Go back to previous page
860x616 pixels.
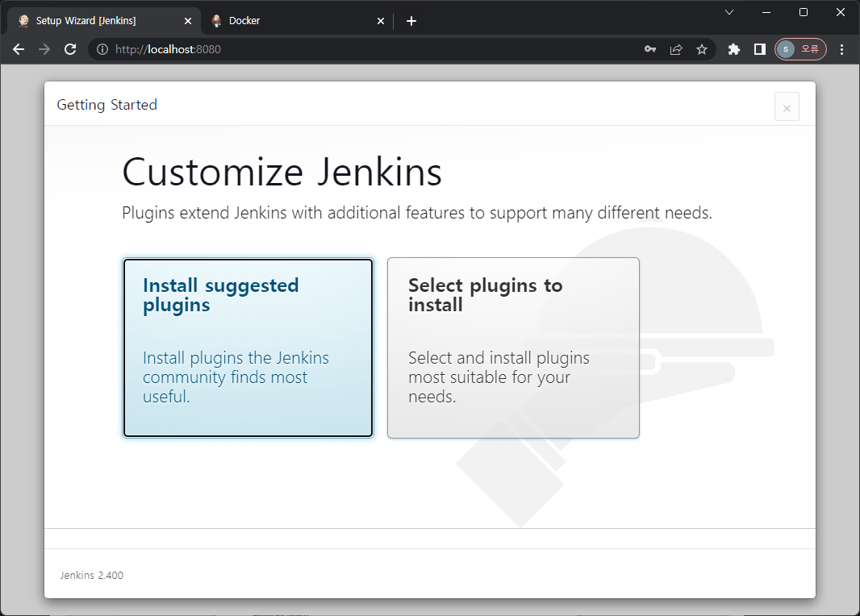tap(19, 49)
